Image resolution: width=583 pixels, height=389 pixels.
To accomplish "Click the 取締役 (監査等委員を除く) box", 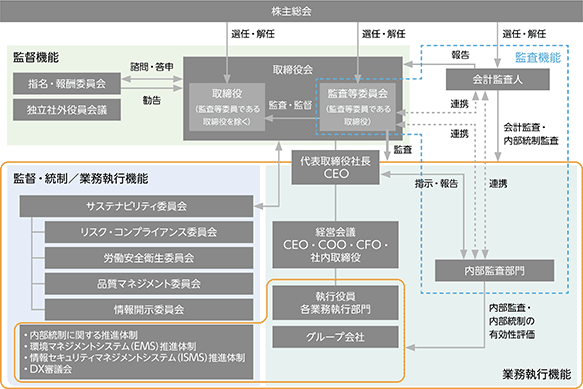I will point(227,107).
